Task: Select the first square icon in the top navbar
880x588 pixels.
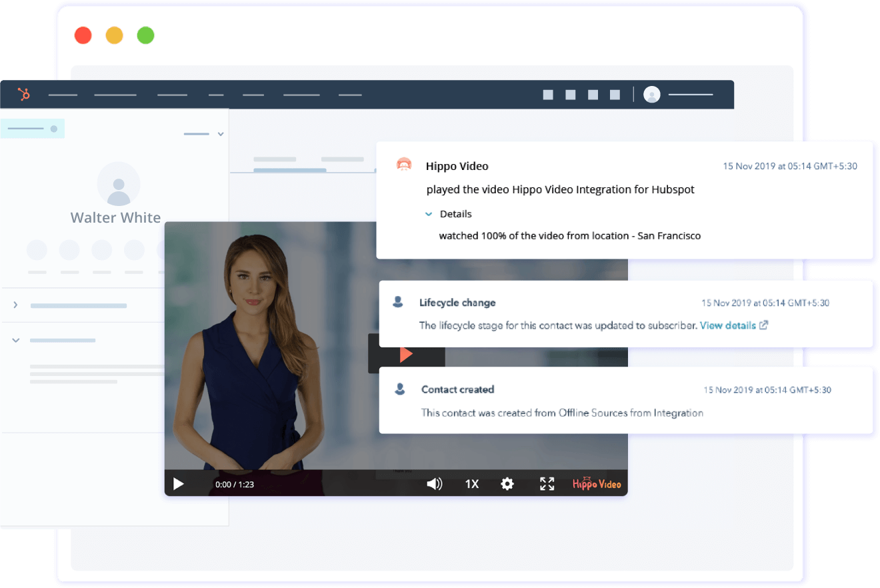Action: [547, 94]
